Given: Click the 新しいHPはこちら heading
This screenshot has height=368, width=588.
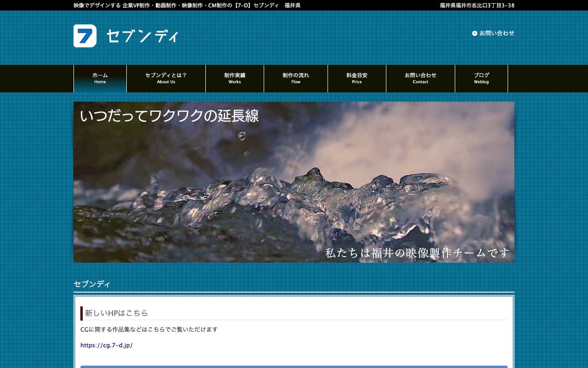Looking at the screenshot, I should 116,313.
